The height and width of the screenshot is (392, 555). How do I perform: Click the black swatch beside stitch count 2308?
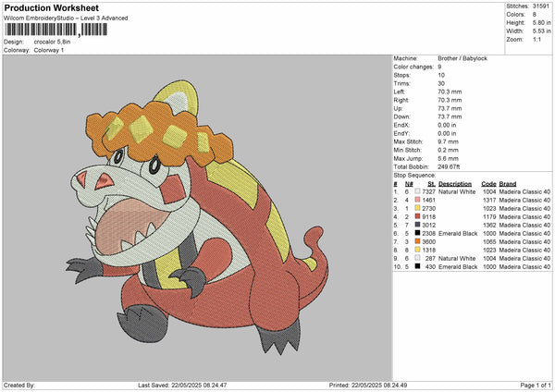pos(418,233)
